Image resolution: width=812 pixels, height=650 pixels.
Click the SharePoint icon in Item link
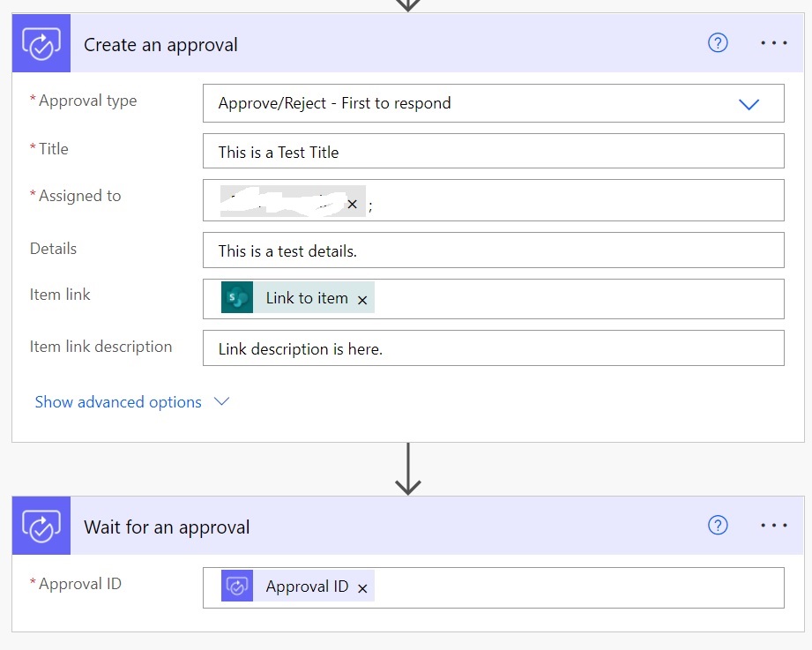pos(237,298)
